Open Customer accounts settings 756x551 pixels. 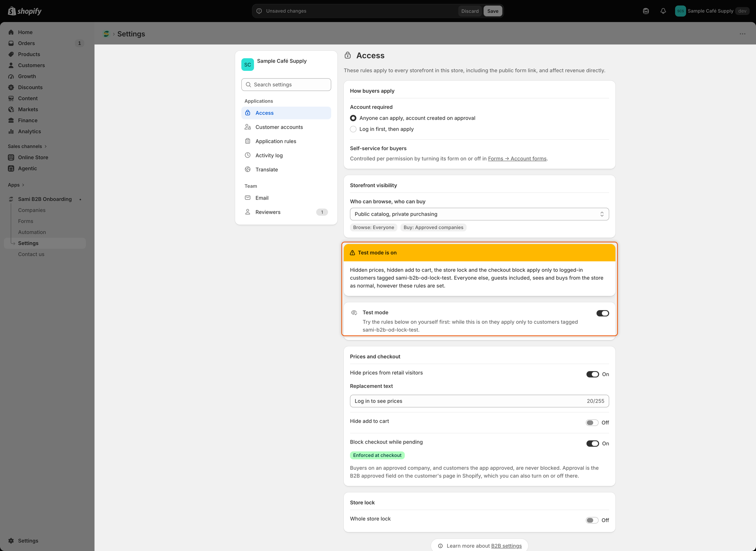286,127
